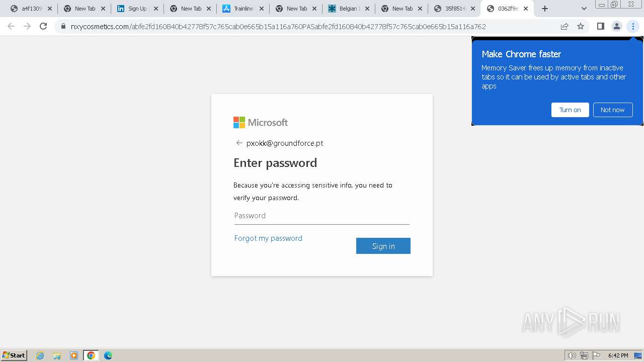Click the Chrome icon in the taskbar

91,355
